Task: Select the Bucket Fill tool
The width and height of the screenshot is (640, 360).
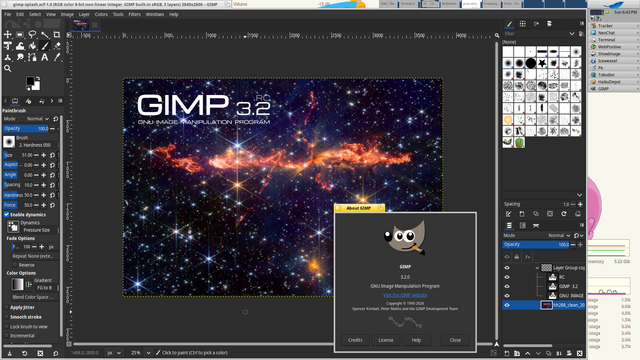Action: [x=32, y=46]
